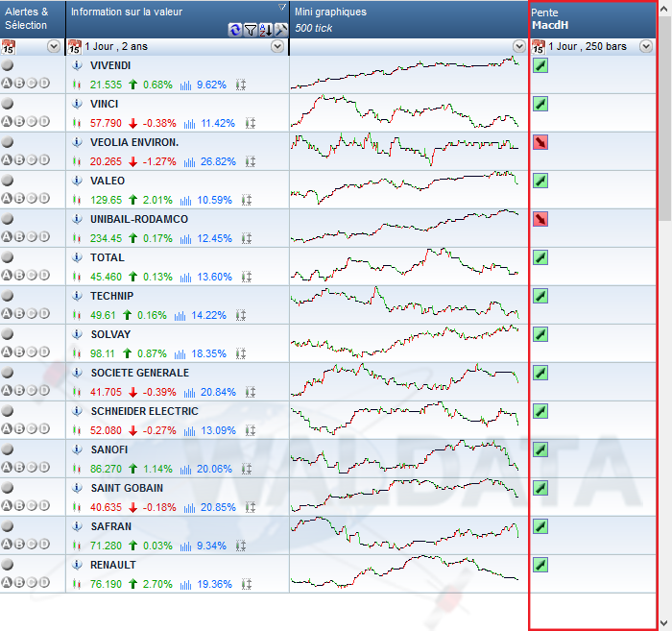
Task: Open the SOLVAY stock name
Action: pyautogui.click(x=110, y=334)
